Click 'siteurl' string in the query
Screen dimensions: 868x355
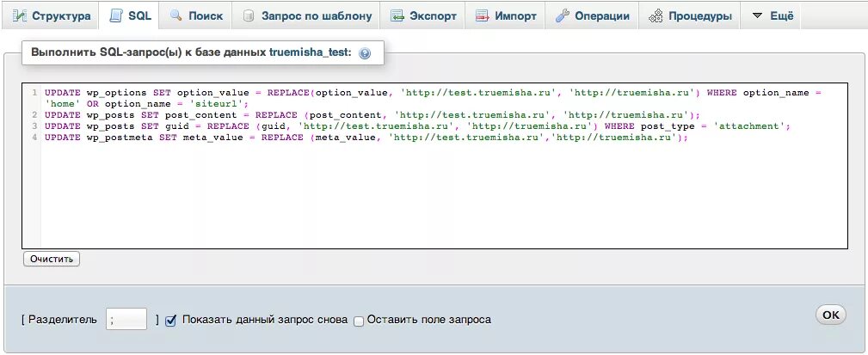coord(219,104)
